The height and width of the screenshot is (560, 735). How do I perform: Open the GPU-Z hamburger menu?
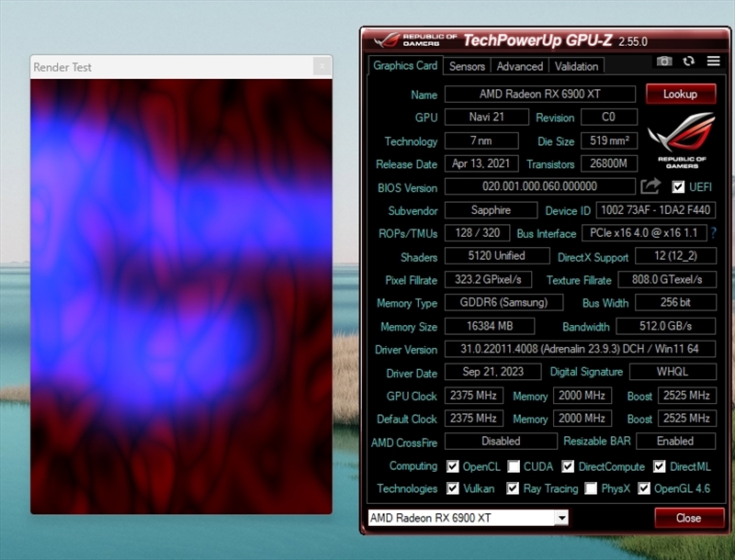tap(713, 62)
